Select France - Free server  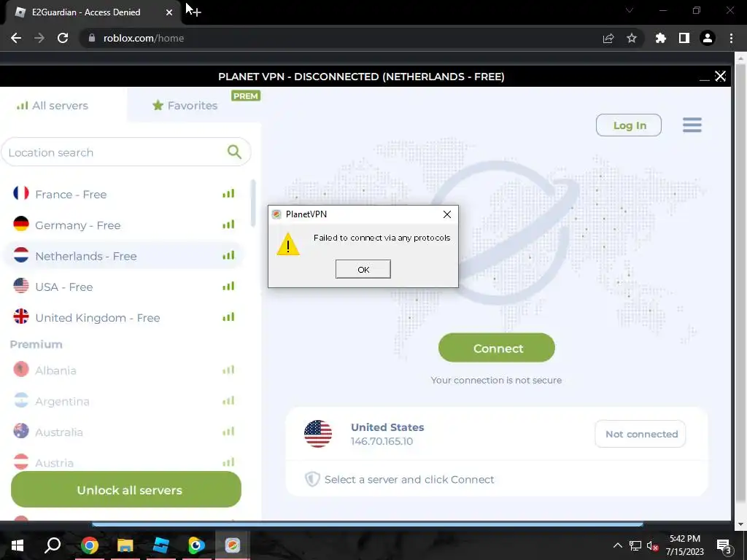(x=125, y=194)
